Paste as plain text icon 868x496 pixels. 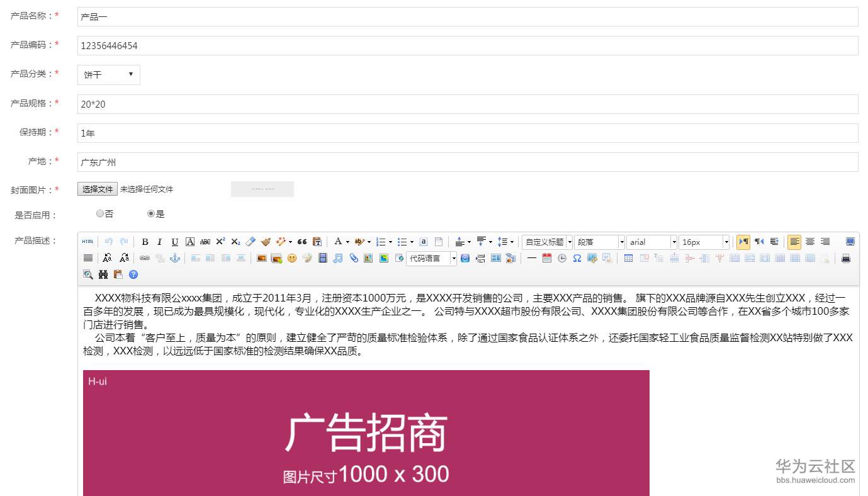317,242
